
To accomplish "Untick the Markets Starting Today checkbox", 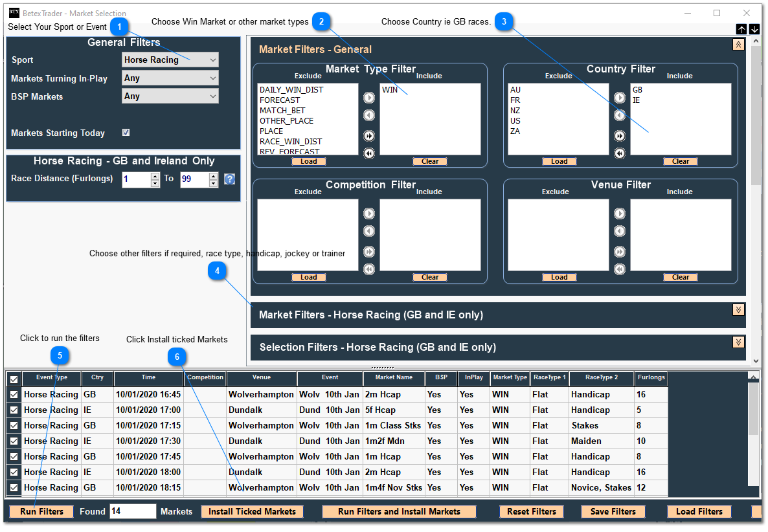I will [x=127, y=133].
